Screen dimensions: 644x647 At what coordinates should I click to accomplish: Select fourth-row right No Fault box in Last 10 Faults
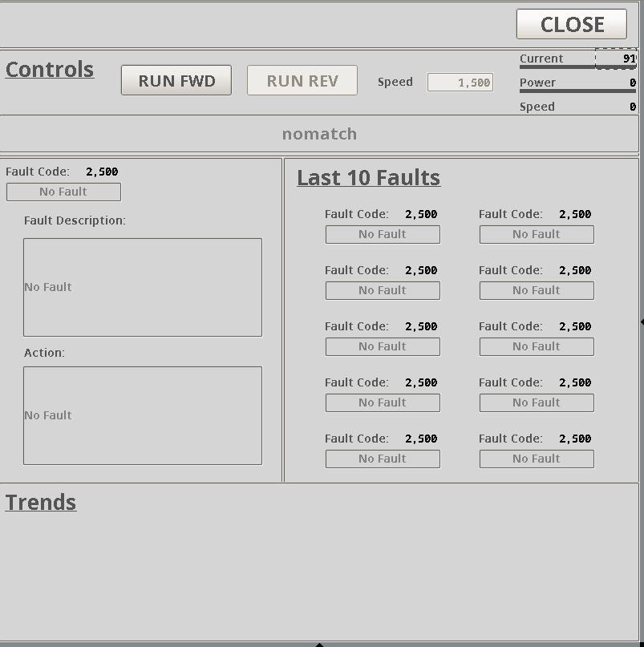point(537,402)
